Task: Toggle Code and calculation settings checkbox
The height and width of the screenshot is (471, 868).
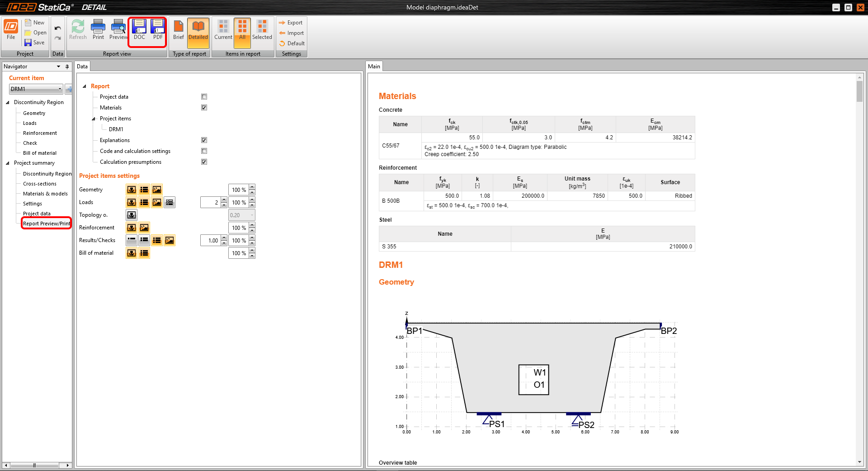Action: [204, 151]
